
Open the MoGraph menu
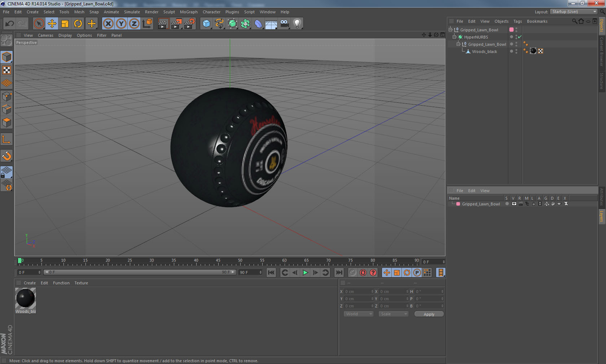coord(189,12)
